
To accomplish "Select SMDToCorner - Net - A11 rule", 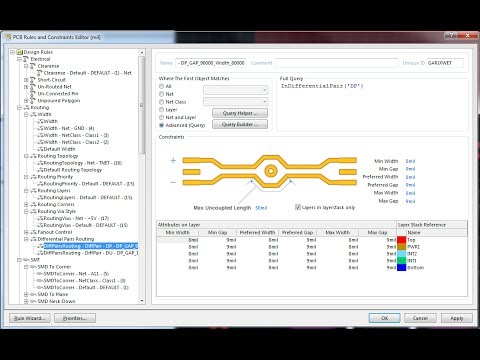I will pyautogui.click(x=76, y=274).
